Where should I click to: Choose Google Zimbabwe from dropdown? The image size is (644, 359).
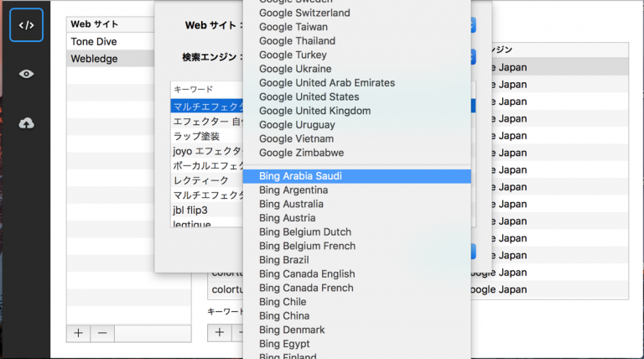pos(301,153)
